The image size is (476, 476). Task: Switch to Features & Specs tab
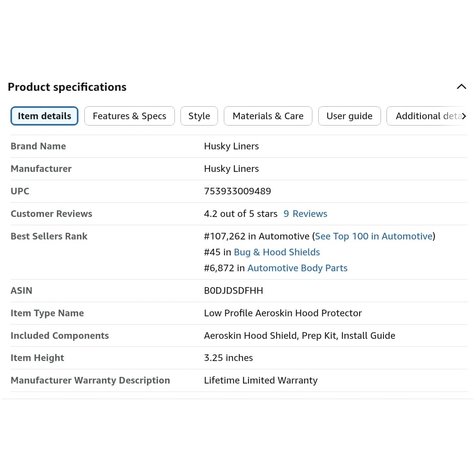click(x=130, y=116)
